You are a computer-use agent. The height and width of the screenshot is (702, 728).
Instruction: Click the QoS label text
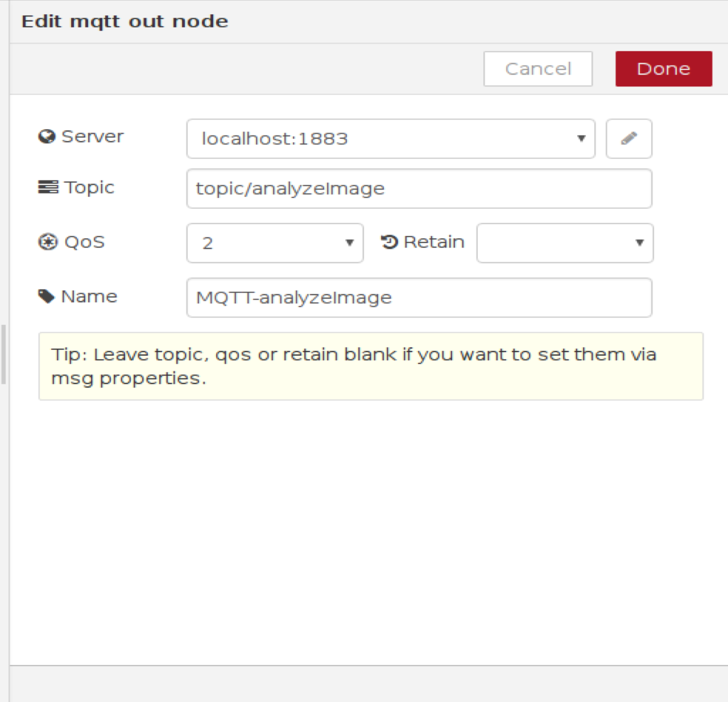pos(84,242)
